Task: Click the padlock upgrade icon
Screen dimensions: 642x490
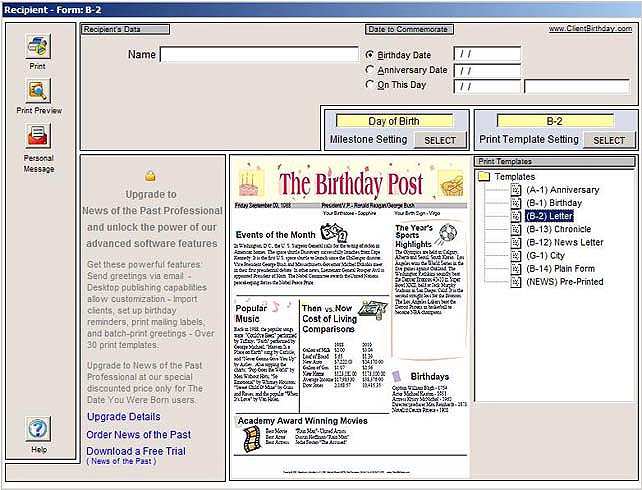Action: 150,176
